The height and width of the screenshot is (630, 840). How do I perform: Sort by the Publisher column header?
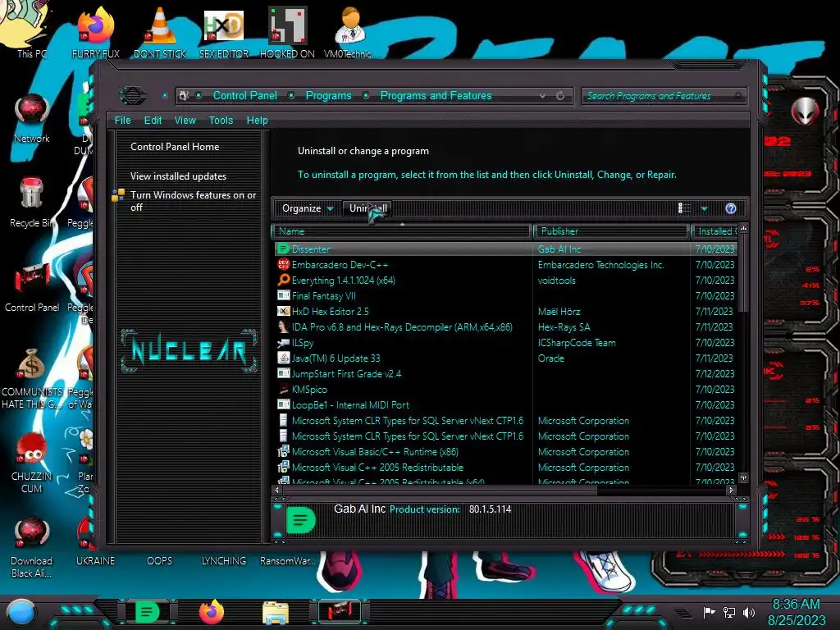[612, 231]
